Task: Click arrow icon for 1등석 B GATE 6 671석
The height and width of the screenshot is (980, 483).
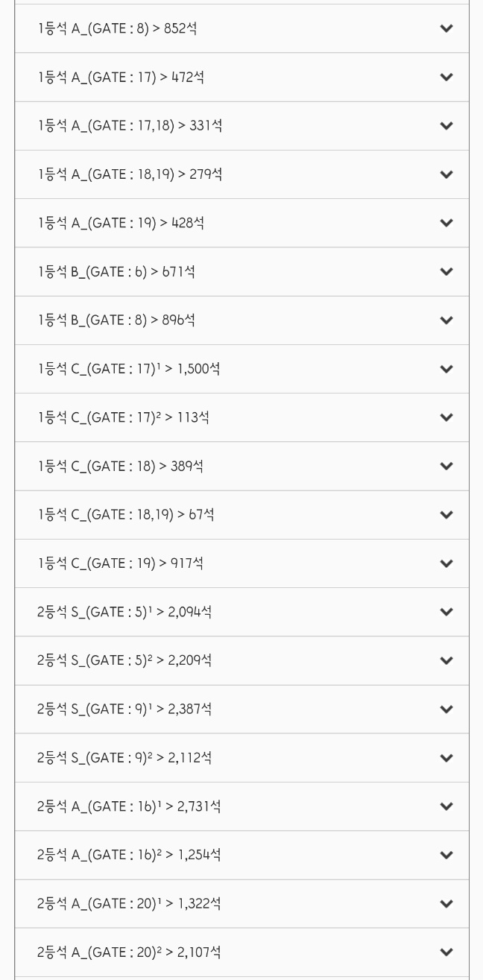Action: (x=446, y=272)
